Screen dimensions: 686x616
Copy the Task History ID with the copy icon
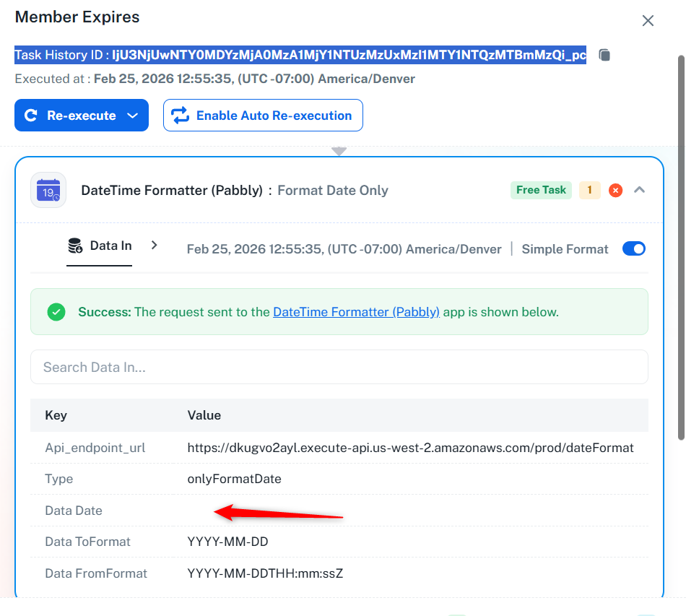coord(605,56)
